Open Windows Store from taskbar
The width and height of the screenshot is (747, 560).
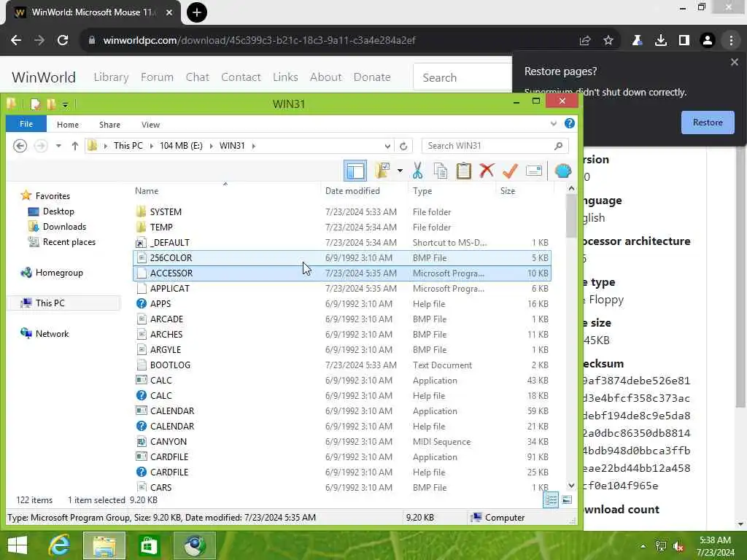tap(149, 545)
